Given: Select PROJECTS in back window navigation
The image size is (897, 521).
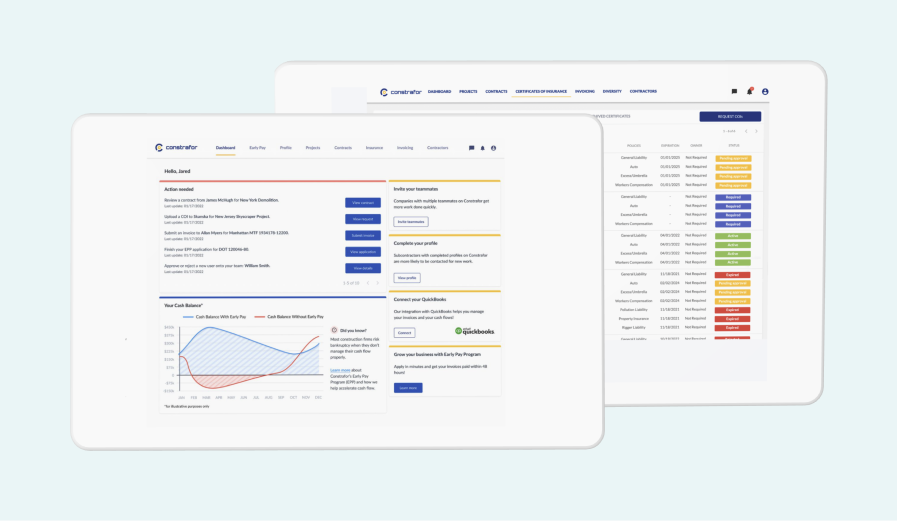Looking at the screenshot, I should click(x=468, y=92).
